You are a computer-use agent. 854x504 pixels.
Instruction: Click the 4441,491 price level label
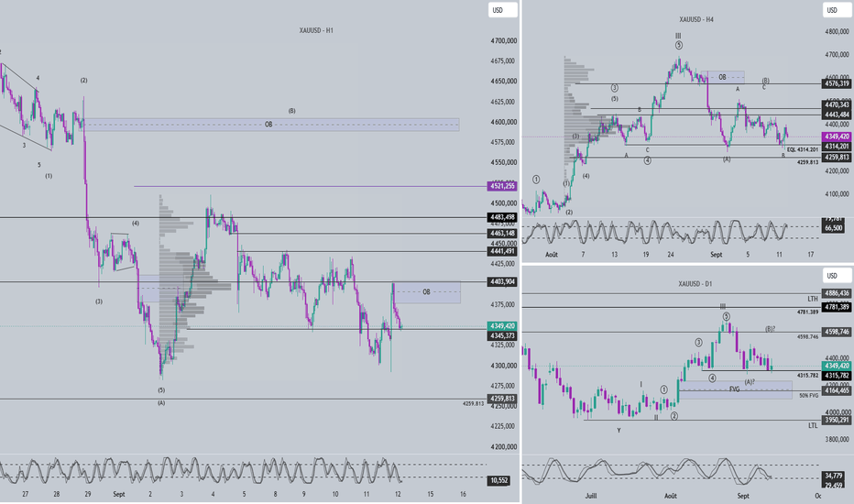(502, 251)
